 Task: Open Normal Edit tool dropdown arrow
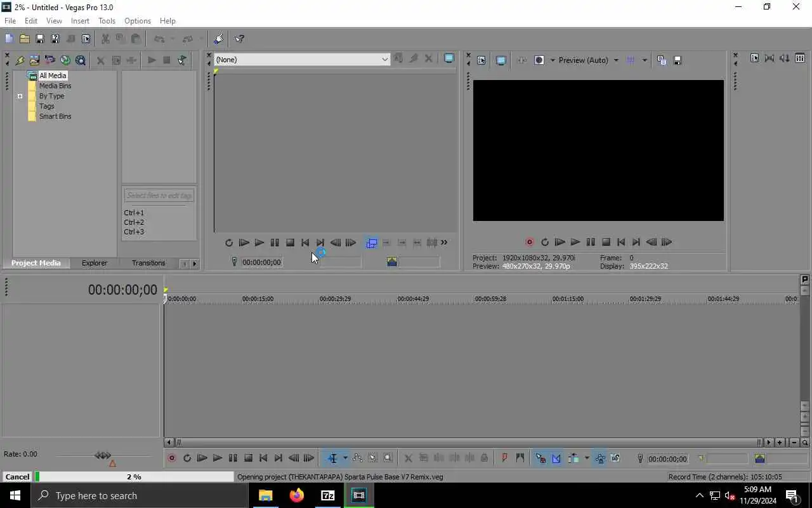coord(345,458)
